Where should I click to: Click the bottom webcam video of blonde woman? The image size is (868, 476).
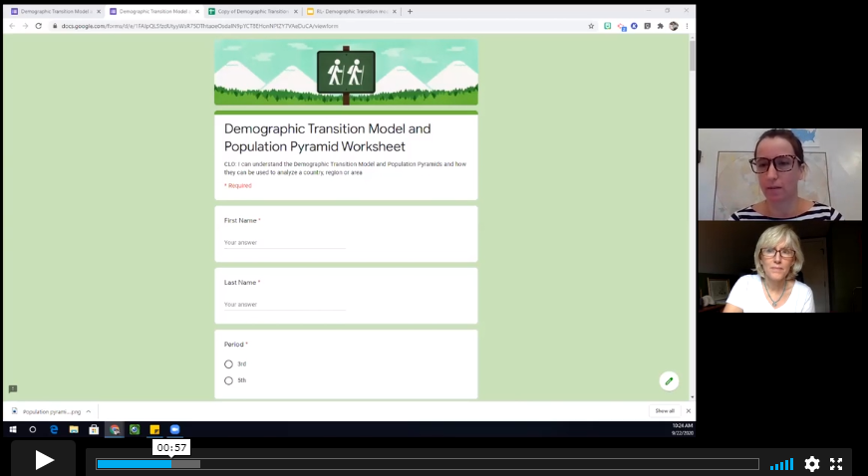coord(779,267)
